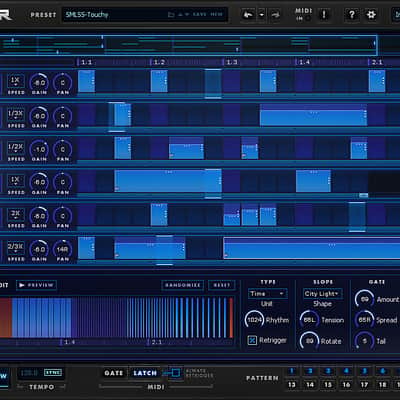Click the RANDOMIZE button
Image resolution: width=400 pixels, height=400 pixels.
[182, 285]
